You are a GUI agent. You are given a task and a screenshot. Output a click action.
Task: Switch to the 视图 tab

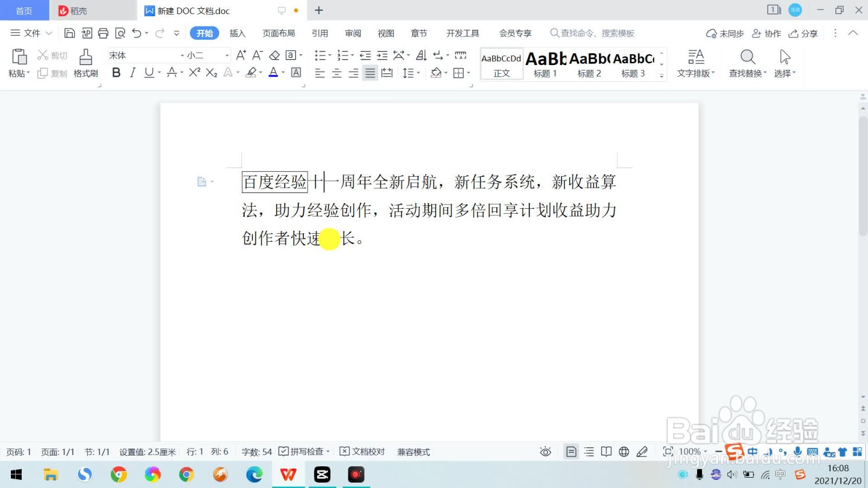coord(386,33)
